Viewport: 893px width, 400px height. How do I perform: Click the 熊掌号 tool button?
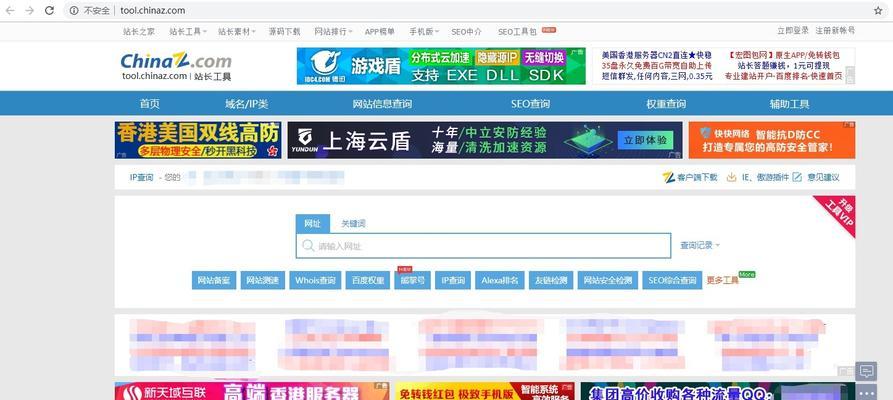[x=412, y=280]
